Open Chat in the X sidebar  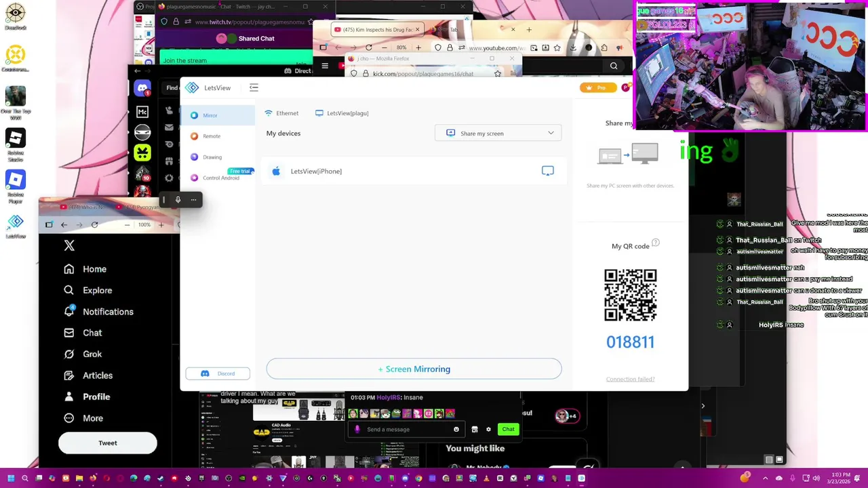82,333
